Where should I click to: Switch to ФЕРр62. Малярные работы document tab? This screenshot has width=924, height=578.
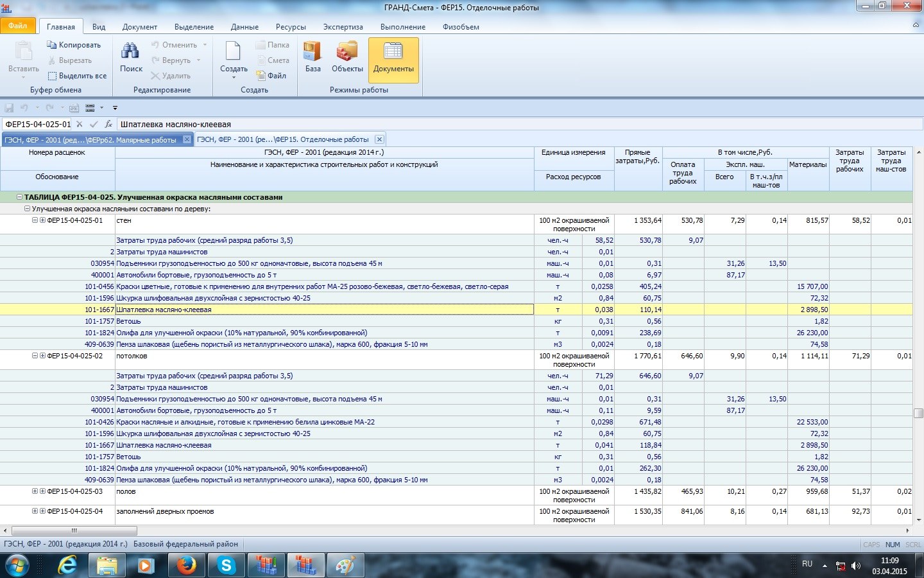90,139
